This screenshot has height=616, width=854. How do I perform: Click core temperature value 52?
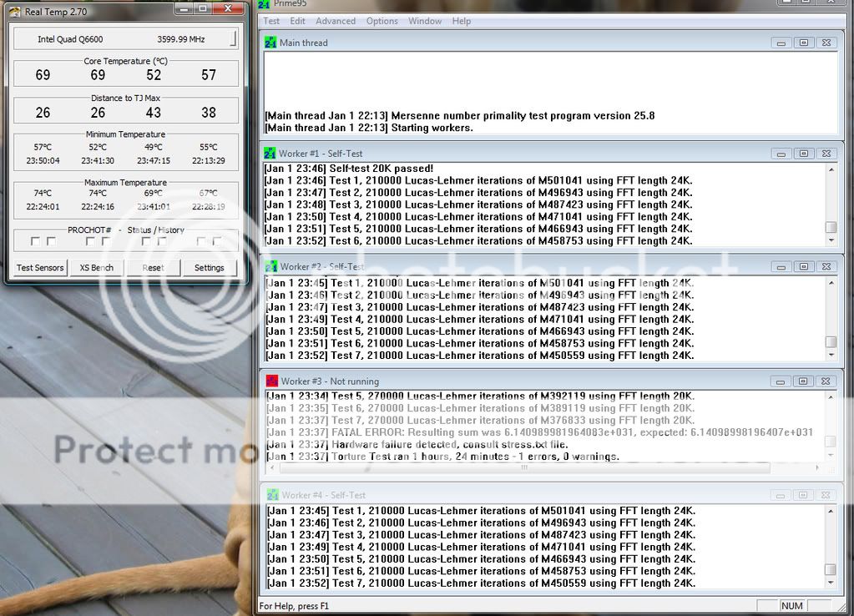[154, 75]
